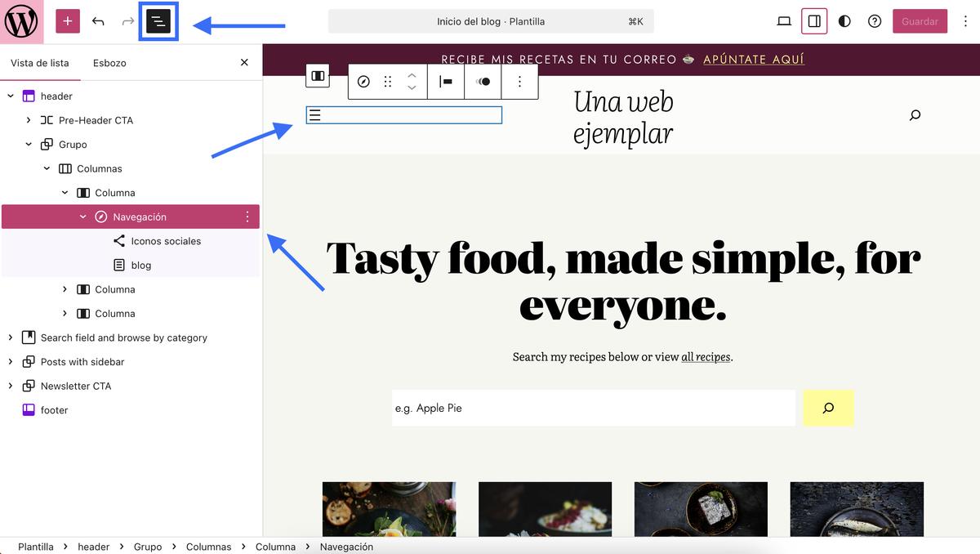Expand the Newsletter CTA block
This screenshot has width=980, height=554.
pos(11,386)
